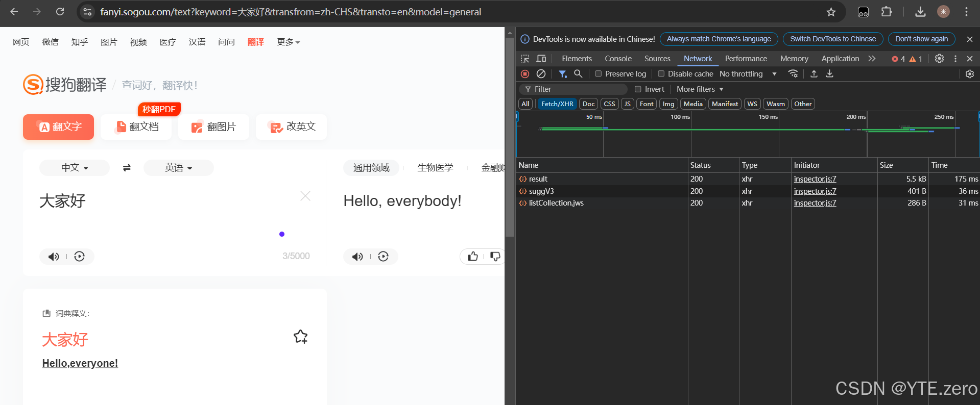Viewport: 980px width, 405px height.
Task: Play audio of the source text
Action: tap(54, 257)
